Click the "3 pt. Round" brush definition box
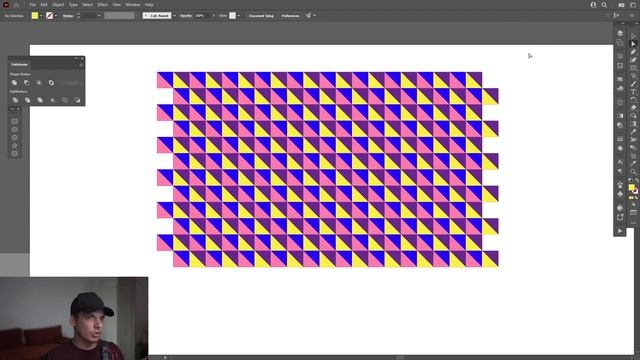 click(157, 16)
